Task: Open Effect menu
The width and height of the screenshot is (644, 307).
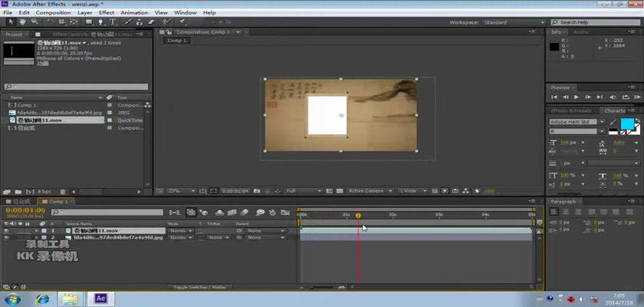Action: [107, 13]
